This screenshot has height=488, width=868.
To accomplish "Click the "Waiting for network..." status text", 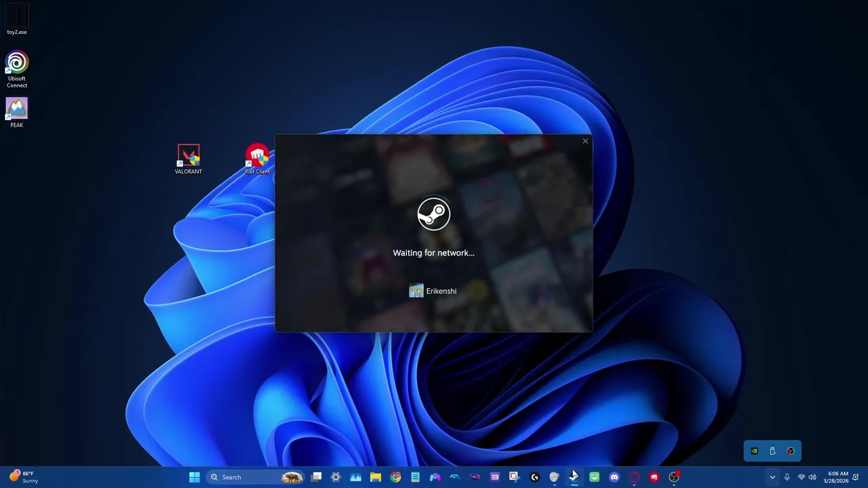I will (434, 253).
